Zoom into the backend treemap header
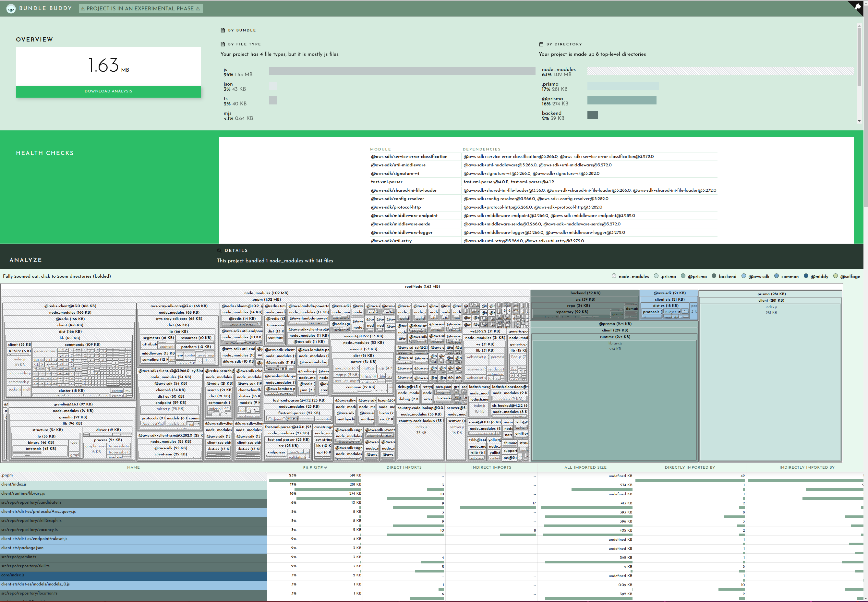This screenshot has width=868, height=602. pos(585,293)
